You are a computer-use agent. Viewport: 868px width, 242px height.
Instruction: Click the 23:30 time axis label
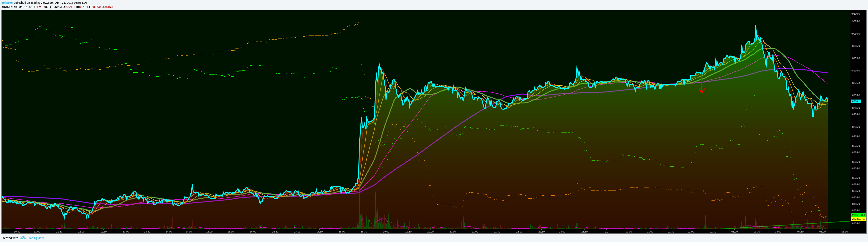click(x=584, y=232)
